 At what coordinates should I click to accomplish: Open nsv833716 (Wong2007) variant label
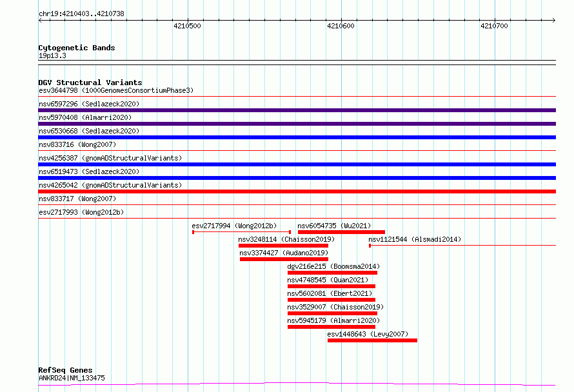click(x=77, y=144)
